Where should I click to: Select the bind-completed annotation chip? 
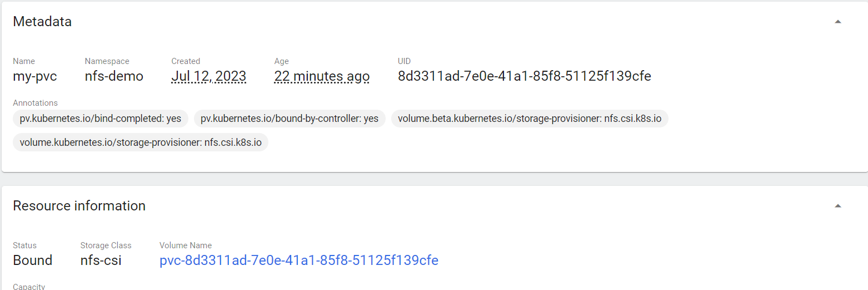click(x=101, y=119)
